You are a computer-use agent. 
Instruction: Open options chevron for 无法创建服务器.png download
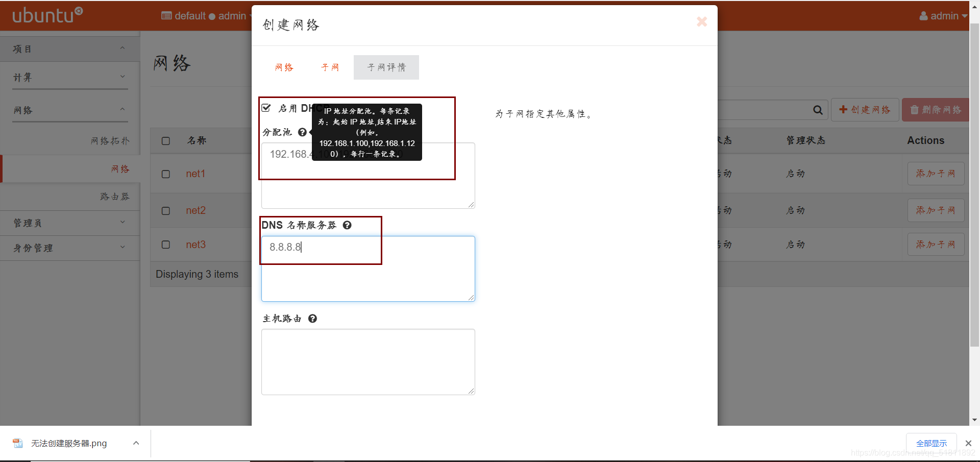136,443
